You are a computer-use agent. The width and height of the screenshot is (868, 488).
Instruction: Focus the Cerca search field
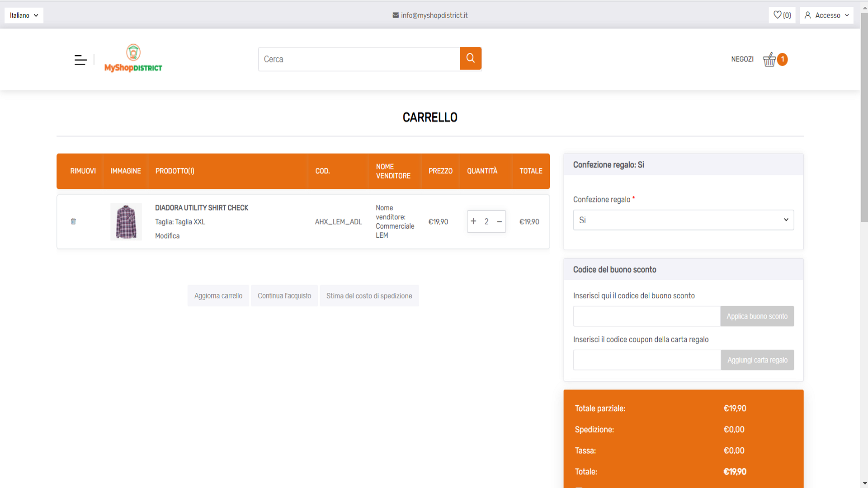(359, 59)
